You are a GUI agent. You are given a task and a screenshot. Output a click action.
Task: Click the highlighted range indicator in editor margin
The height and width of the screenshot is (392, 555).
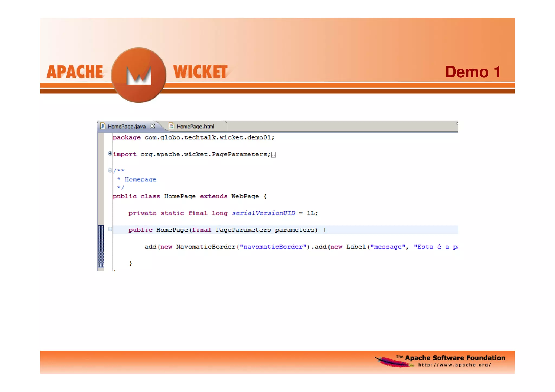point(101,246)
